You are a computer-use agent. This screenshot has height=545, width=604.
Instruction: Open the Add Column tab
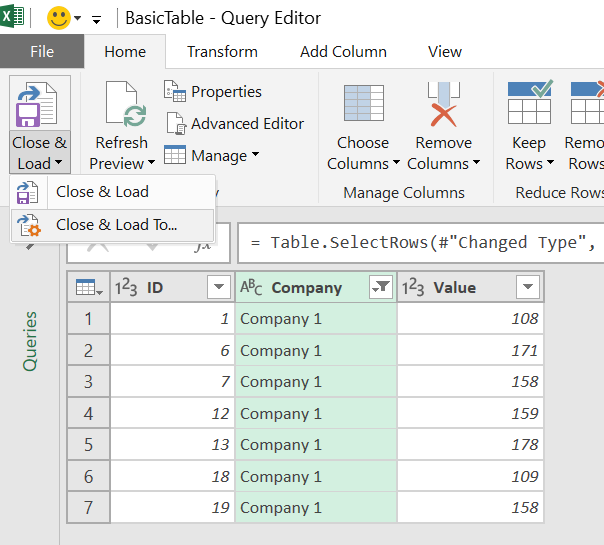pyautogui.click(x=343, y=52)
